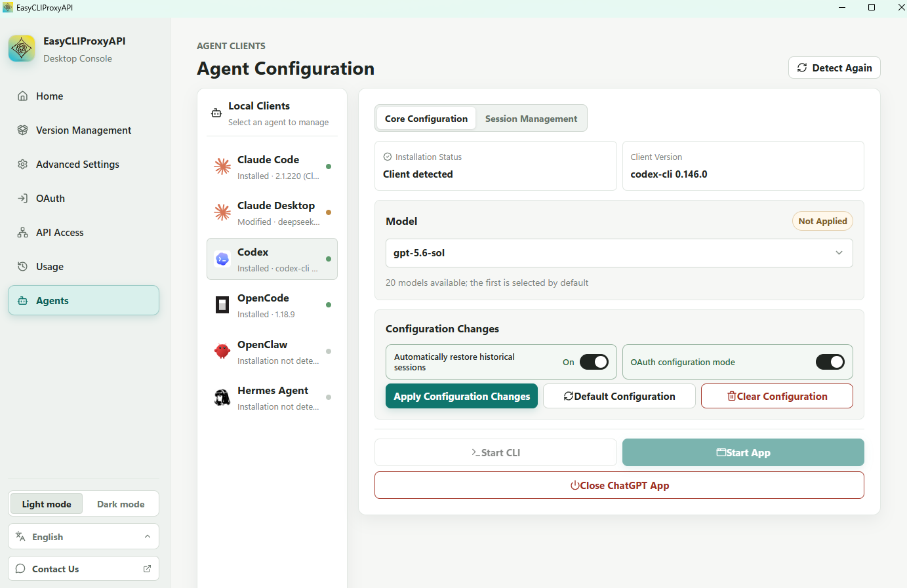This screenshot has width=907, height=588.
Task: Expand the model dropdown chevron
Action: [839, 253]
